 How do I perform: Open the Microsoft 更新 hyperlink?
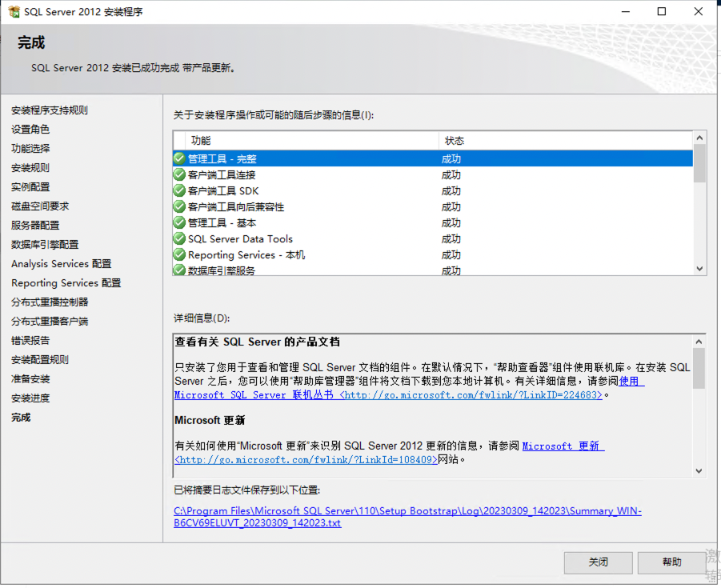pyautogui.click(x=561, y=446)
